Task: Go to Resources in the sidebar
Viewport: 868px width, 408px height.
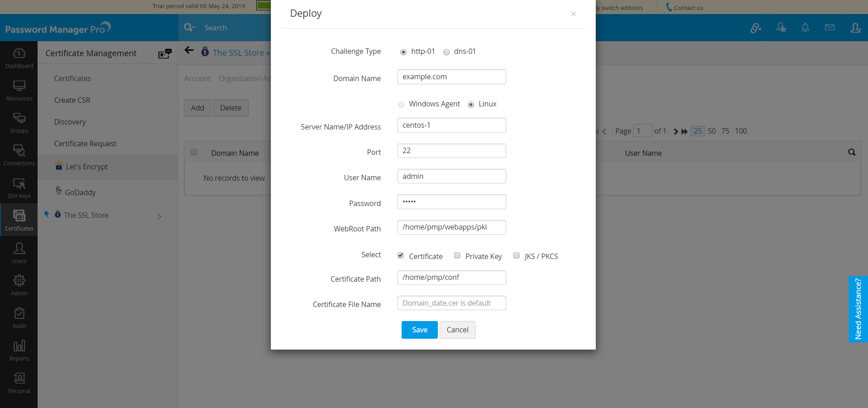Action: pyautogui.click(x=19, y=91)
